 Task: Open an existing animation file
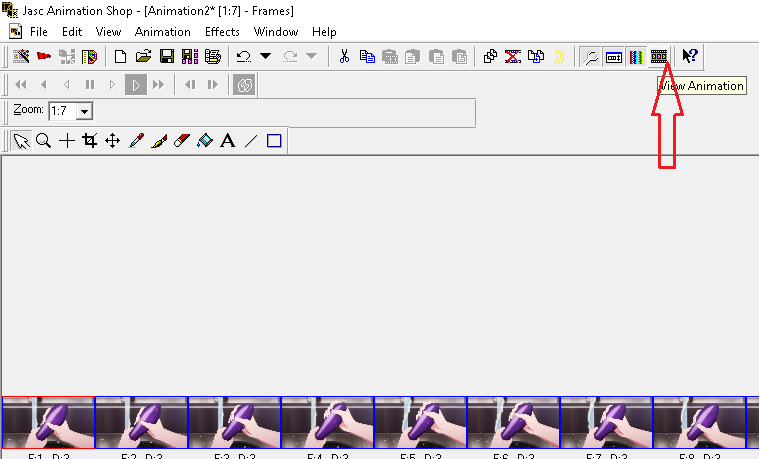(x=143, y=57)
